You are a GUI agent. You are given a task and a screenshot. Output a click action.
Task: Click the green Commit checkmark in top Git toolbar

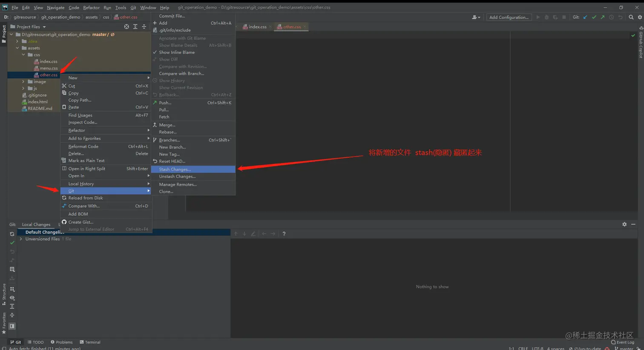594,17
